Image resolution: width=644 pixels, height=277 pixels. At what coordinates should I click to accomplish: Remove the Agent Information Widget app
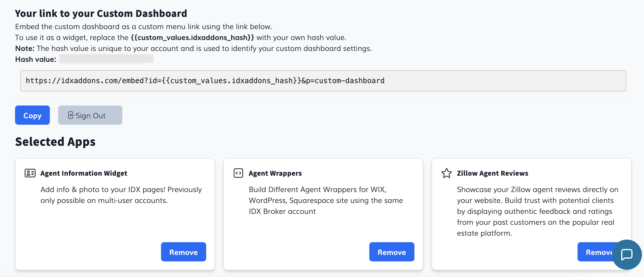pos(183,252)
